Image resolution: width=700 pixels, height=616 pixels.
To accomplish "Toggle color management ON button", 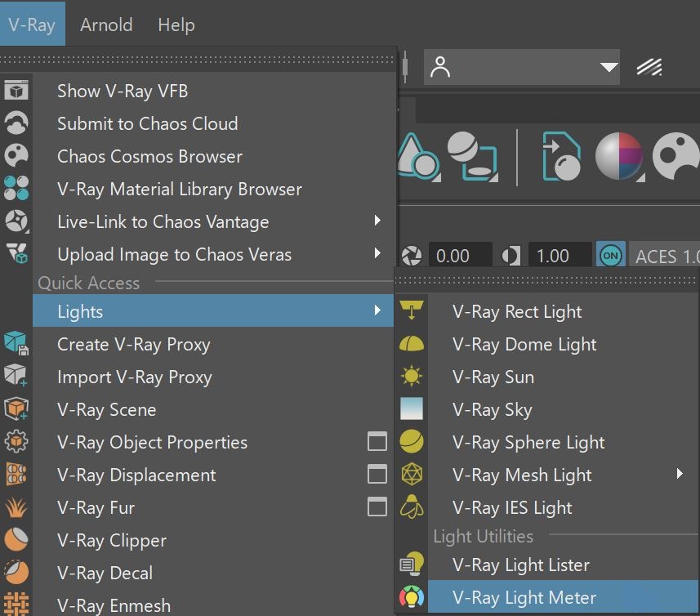I will tap(611, 256).
